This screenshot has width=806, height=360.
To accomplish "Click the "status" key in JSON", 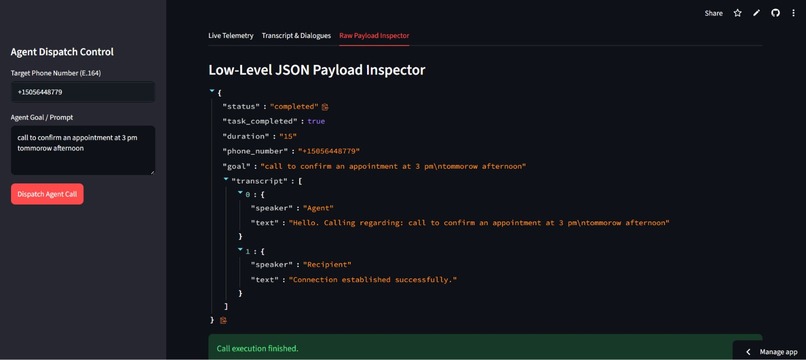I will coord(241,106).
